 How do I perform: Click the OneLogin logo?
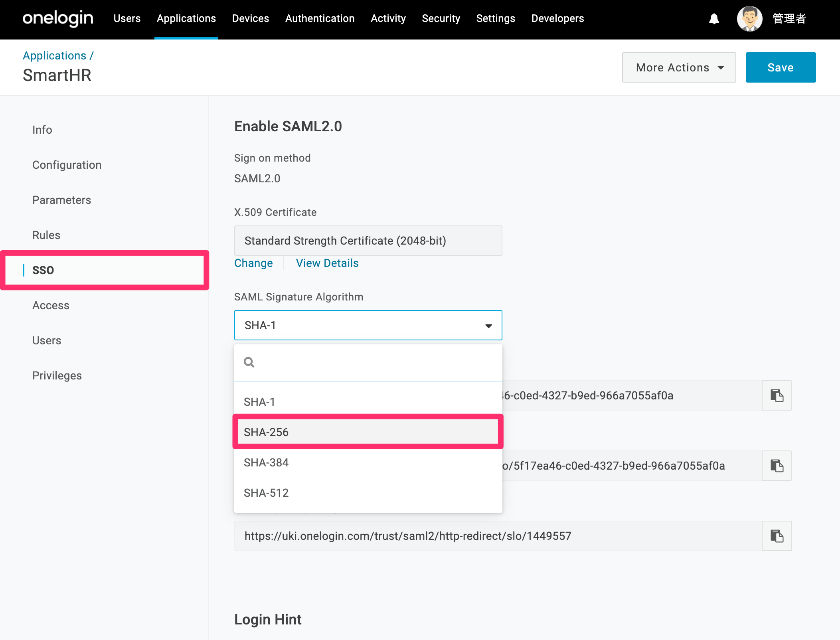(58, 18)
